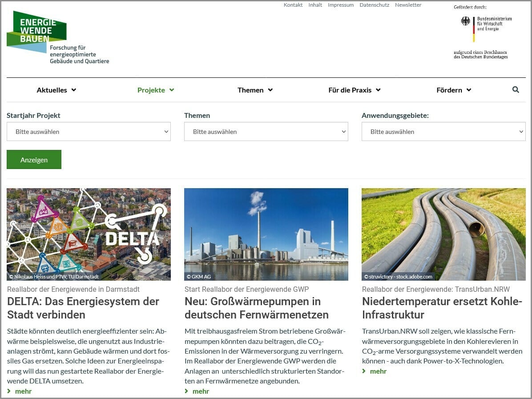
Task: Expand the Themen menu chevron
Action: click(270, 90)
